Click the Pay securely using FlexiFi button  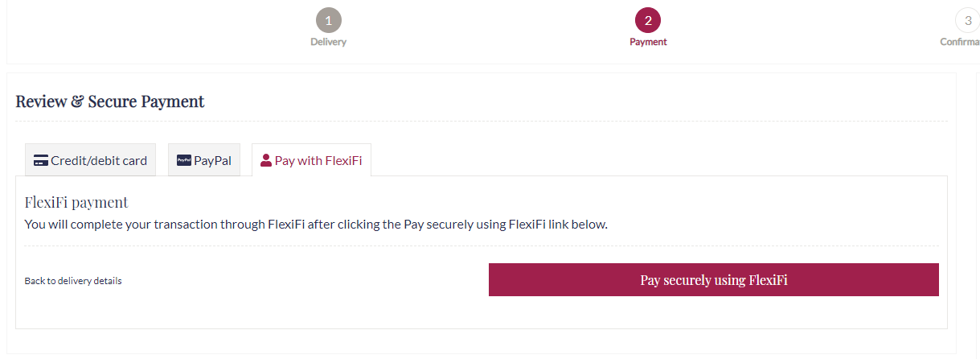coord(714,279)
